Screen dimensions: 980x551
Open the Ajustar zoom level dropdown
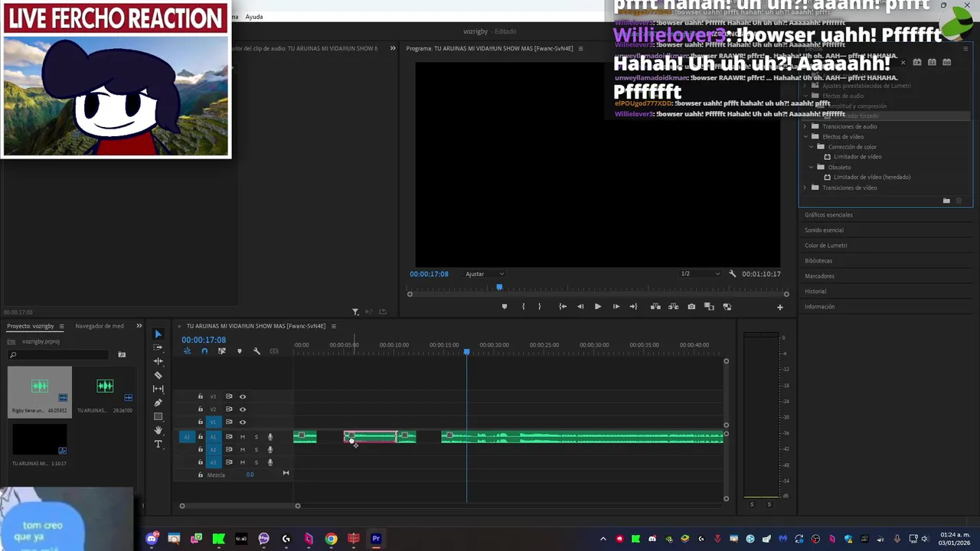(485, 274)
